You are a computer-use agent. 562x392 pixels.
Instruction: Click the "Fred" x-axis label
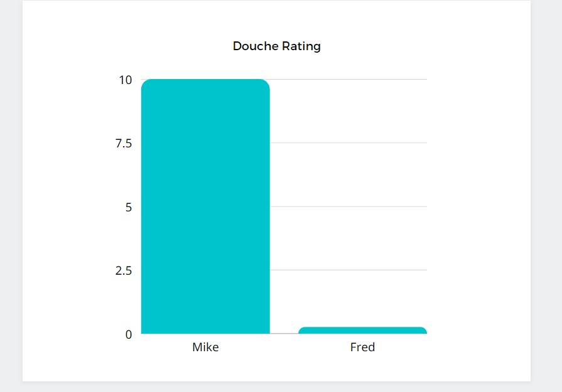362,347
